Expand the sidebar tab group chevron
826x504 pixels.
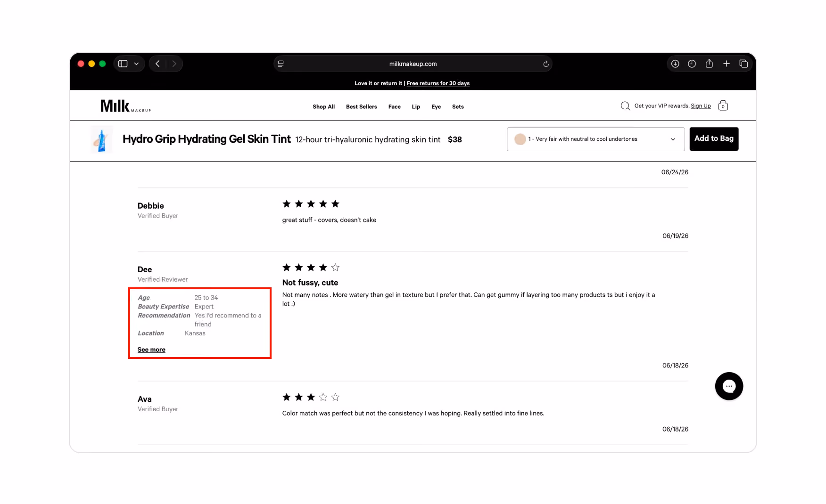click(x=136, y=64)
